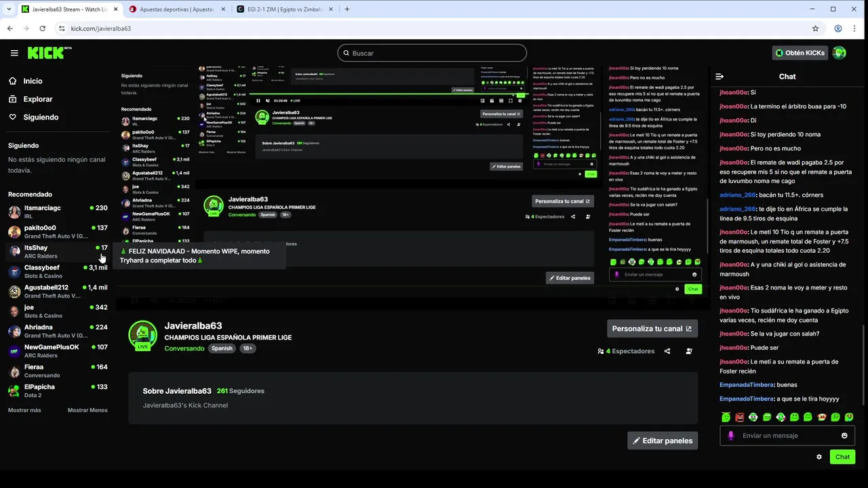Select the angry red face emote
Viewport: 868px width, 488px height.
739,417
